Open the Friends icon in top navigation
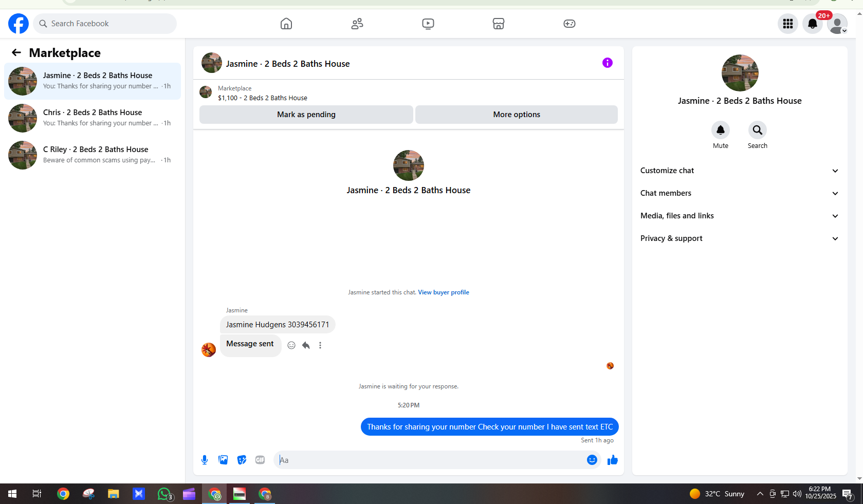 point(357,24)
